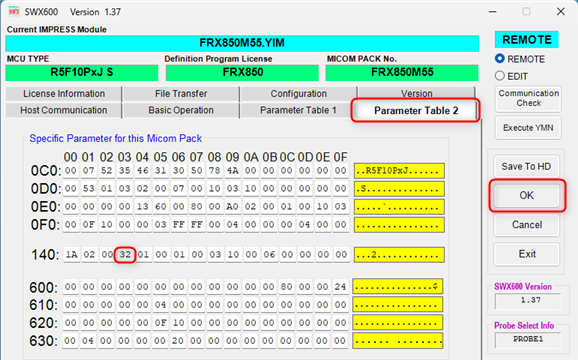The height and width of the screenshot is (360, 578).
Task: Click the MCU TYPE field R5F10PxJ S
Action: point(82,72)
